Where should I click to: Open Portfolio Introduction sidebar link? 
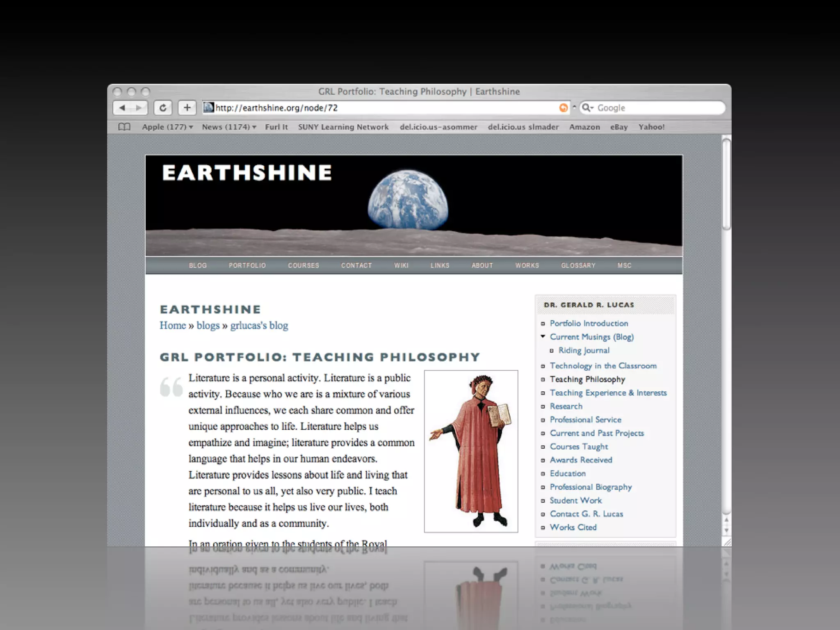tap(589, 323)
